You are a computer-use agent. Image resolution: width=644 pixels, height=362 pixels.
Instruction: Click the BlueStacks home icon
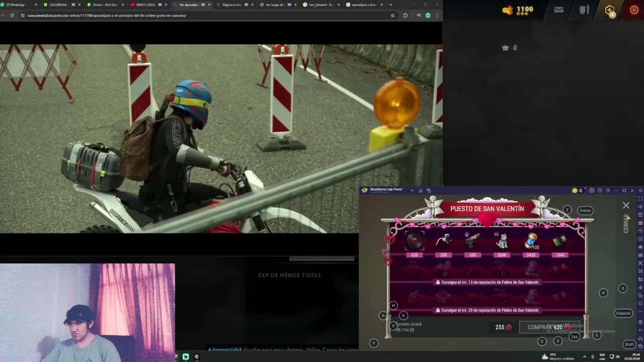click(x=421, y=191)
